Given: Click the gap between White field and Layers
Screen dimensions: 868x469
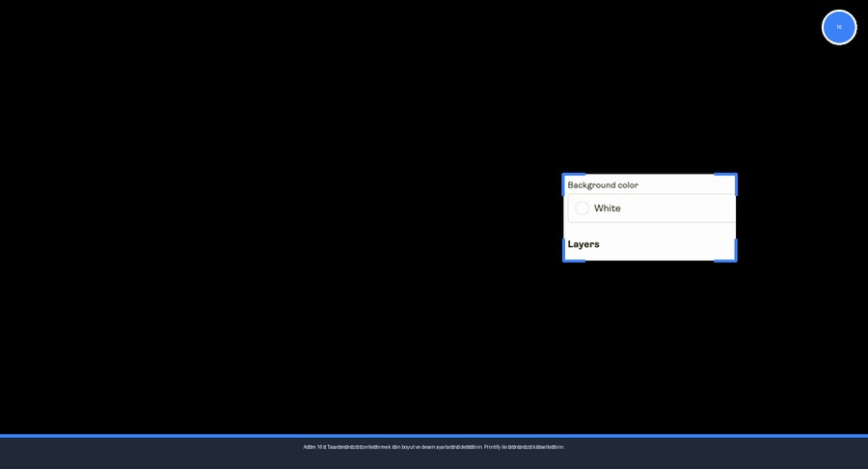Looking at the screenshot, I should 651,229.
